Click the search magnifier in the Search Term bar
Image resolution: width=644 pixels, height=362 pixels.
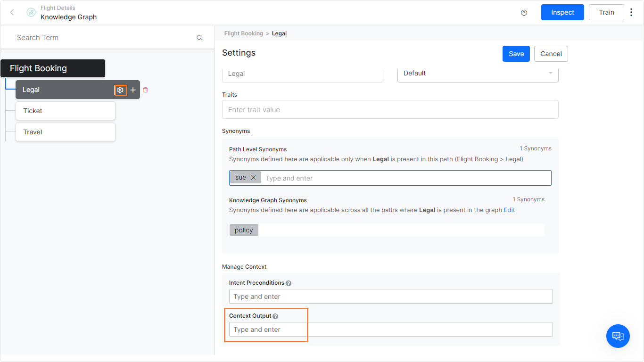pos(199,37)
